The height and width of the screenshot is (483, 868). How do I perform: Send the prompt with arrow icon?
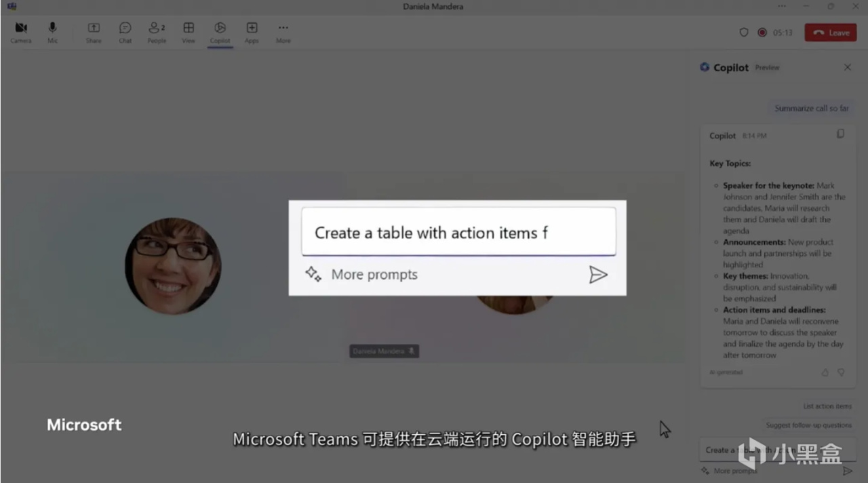pyautogui.click(x=598, y=275)
